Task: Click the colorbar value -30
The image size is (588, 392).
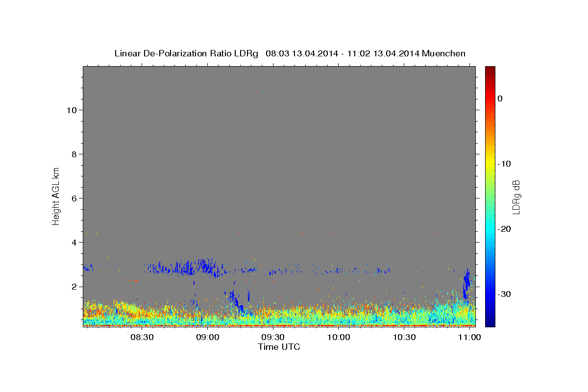Action: click(505, 294)
